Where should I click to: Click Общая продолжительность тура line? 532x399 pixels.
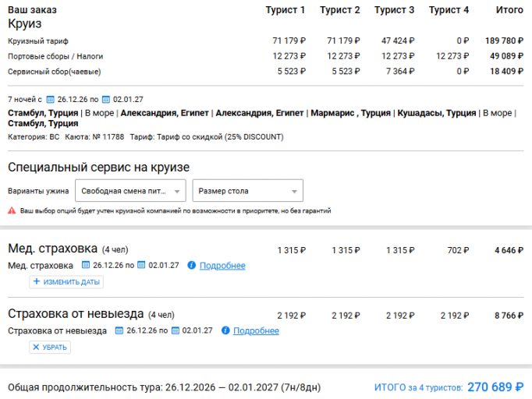pos(165,387)
